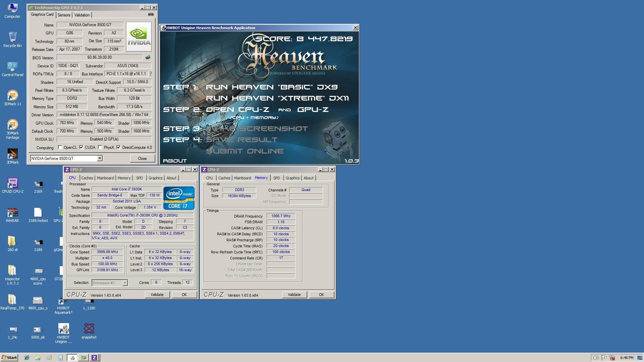Switch to the Validation tab in GPU-Z
The width and height of the screenshot is (644, 362).
pyautogui.click(x=82, y=15)
